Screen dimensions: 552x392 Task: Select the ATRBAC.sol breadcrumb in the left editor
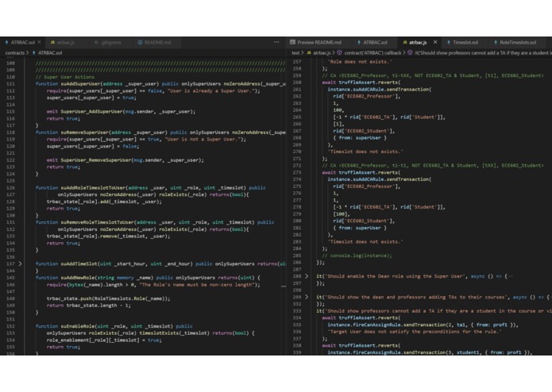tap(49, 52)
